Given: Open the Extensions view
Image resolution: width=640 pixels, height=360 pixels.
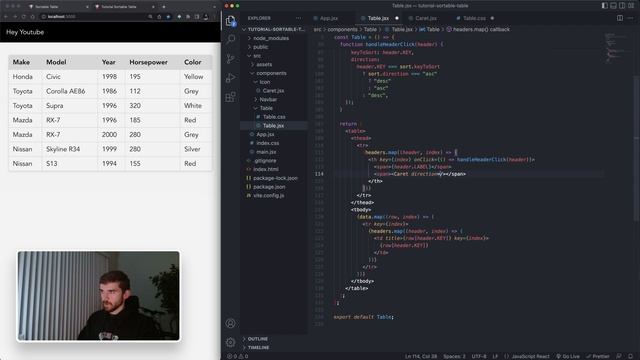Looking at the screenshot, I should point(231,97).
